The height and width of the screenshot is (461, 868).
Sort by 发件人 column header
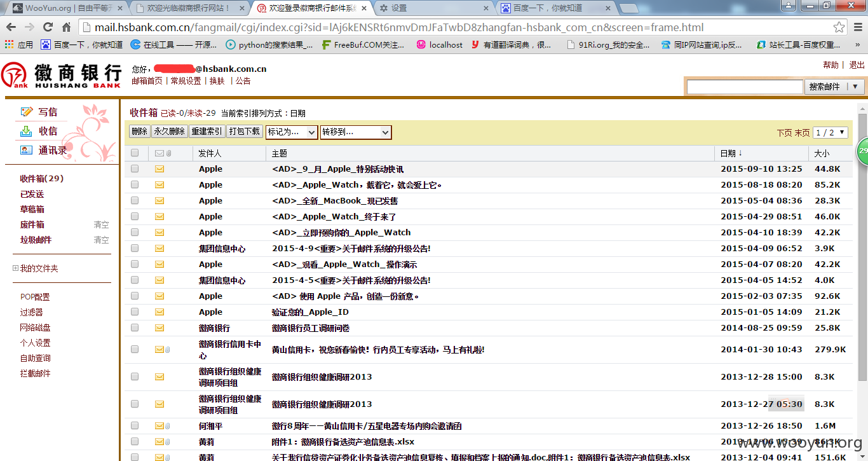tap(210, 153)
